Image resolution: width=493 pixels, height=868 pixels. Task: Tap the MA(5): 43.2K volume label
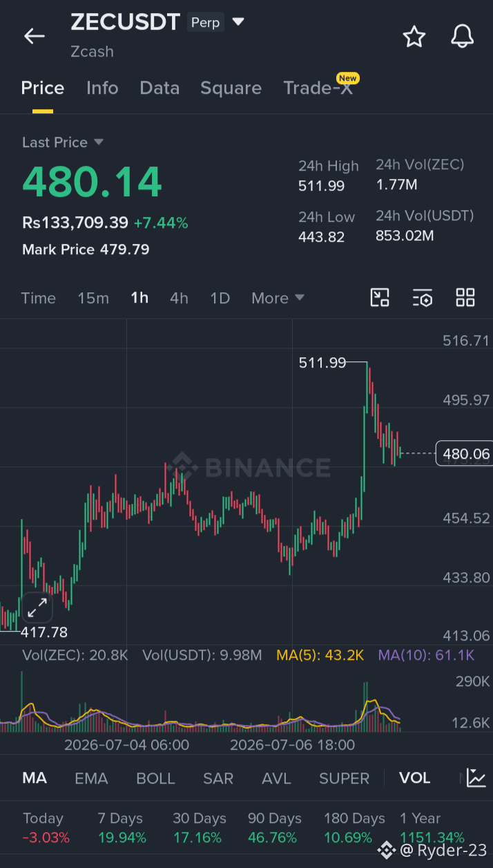pos(320,655)
